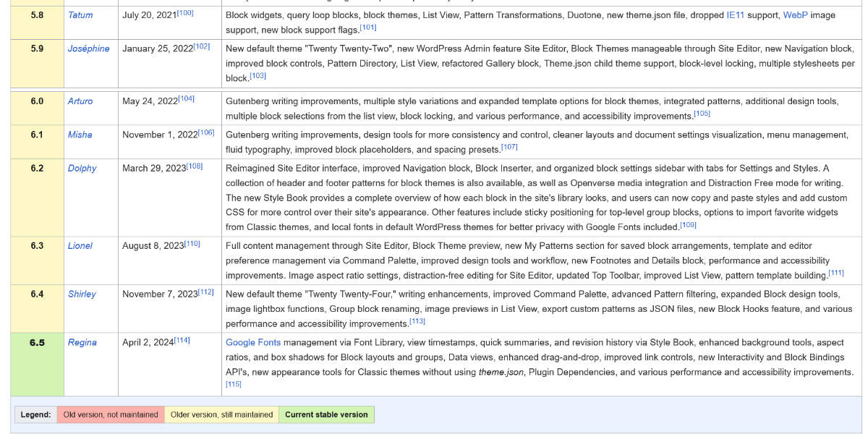Image resolution: width=868 pixels, height=445 pixels.
Task: Select the 6.4 version cell
Action: (x=37, y=309)
